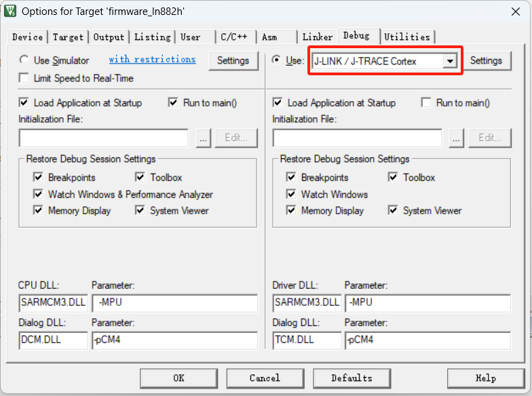Click Driver DLL Parameter field -MPU

(x=427, y=303)
